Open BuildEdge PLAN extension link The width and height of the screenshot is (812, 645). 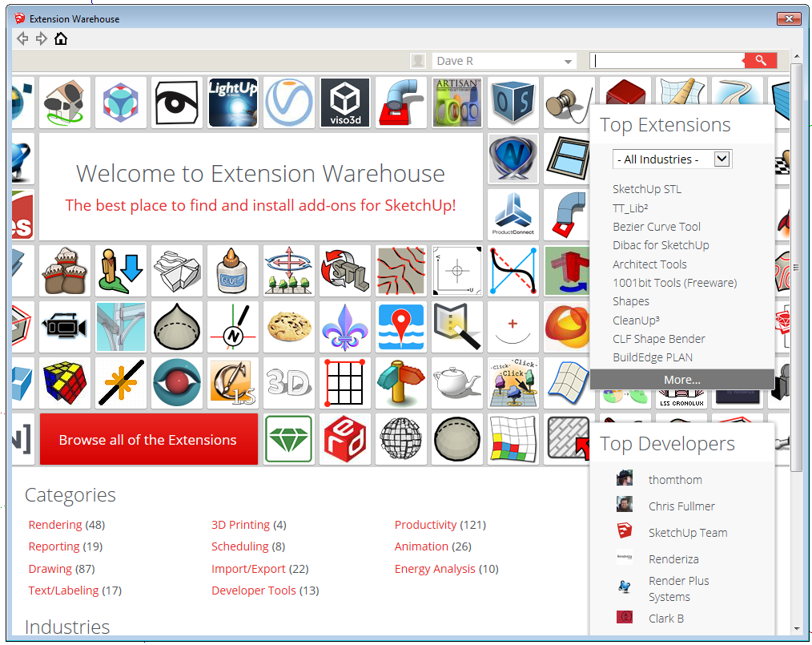coord(653,357)
